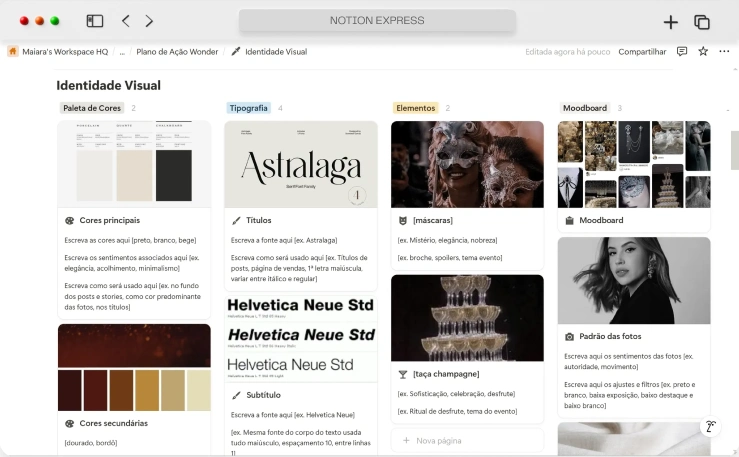Add Nova página in Elementos column

[467, 441]
